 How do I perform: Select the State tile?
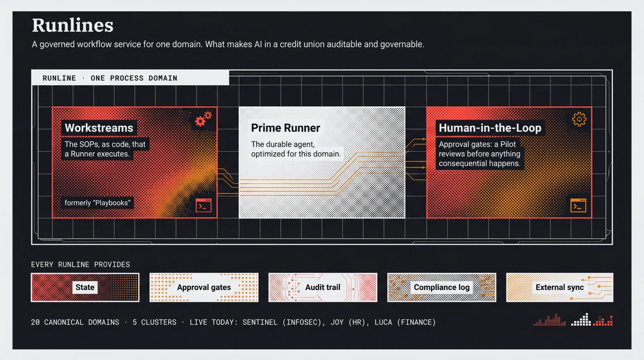click(85, 287)
